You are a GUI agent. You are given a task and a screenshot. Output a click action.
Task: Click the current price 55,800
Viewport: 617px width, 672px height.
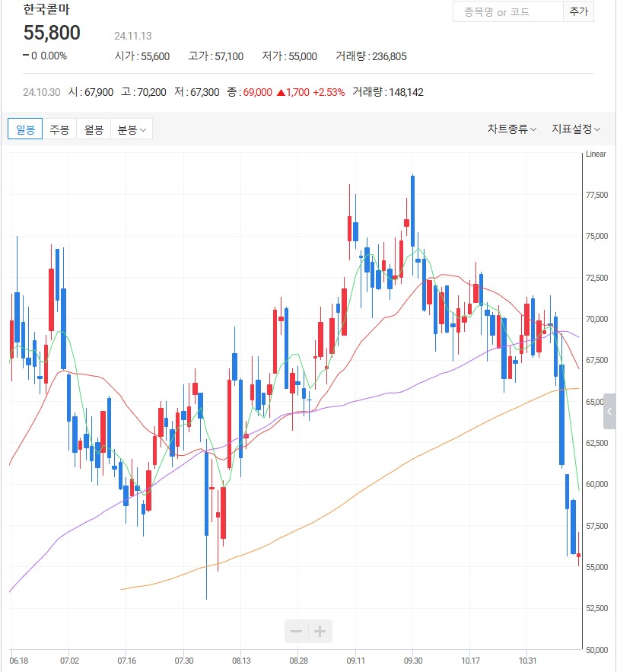pyautogui.click(x=52, y=33)
